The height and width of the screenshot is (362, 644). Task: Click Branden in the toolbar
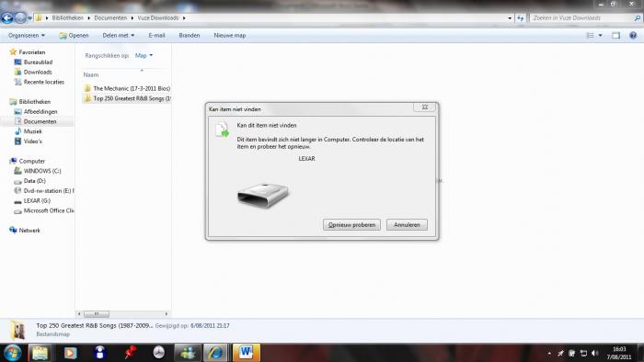(x=190, y=36)
